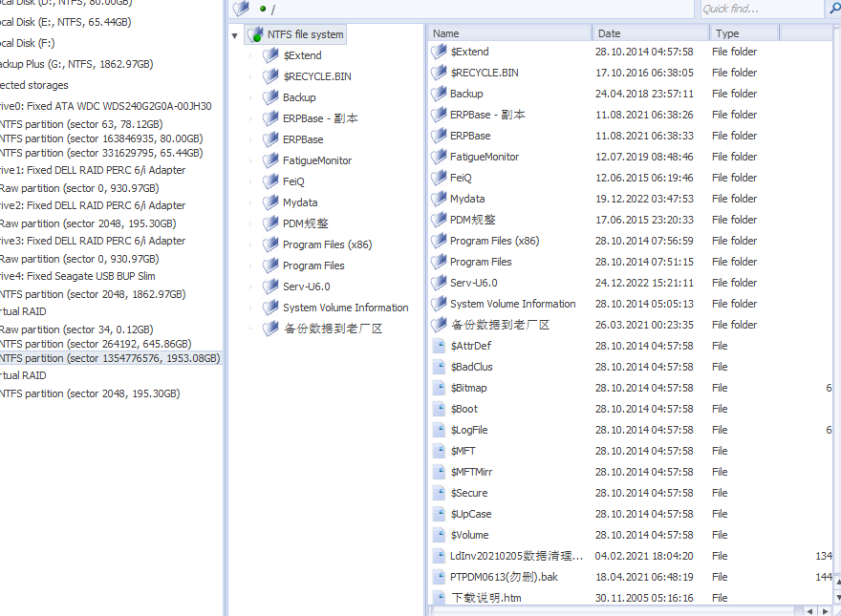Click Serv-U6.0 folder icon in tree

pyautogui.click(x=270, y=287)
